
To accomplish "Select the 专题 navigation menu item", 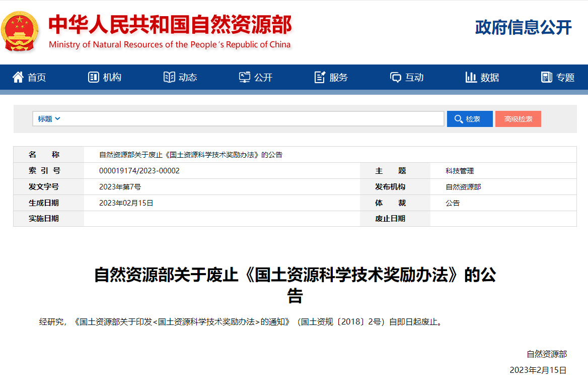I will click(565, 77).
